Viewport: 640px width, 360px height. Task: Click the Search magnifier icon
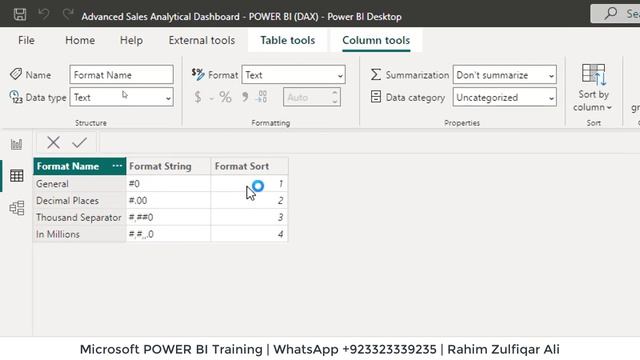(611, 14)
